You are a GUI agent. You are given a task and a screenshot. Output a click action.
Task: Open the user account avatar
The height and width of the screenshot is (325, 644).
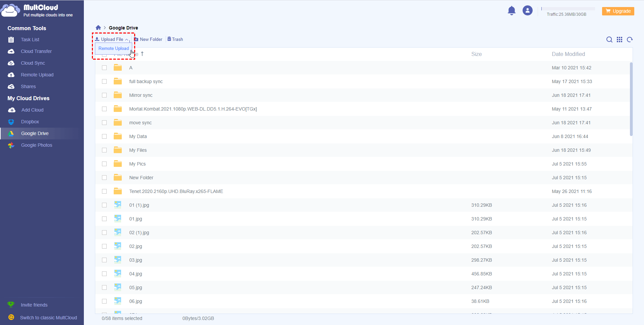coord(528,11)
